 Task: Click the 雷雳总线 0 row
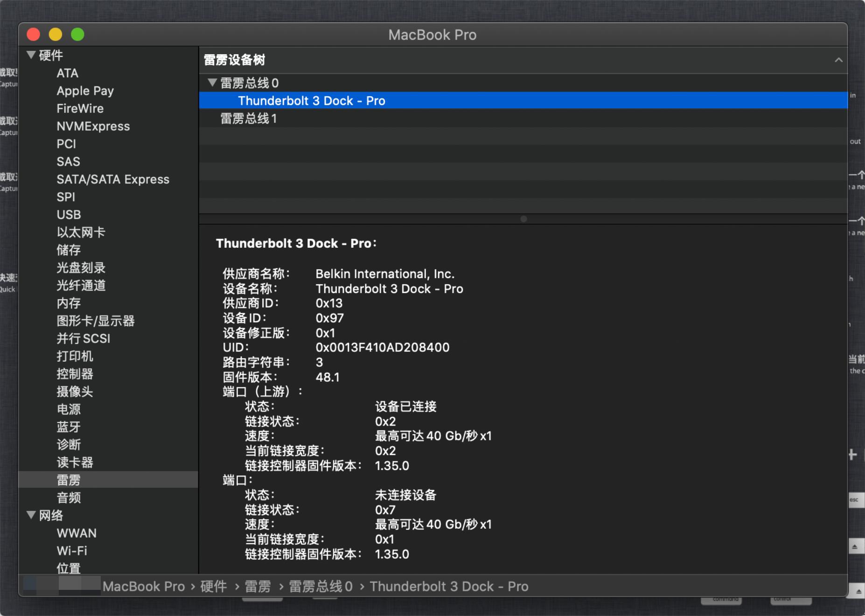[523, 83]
